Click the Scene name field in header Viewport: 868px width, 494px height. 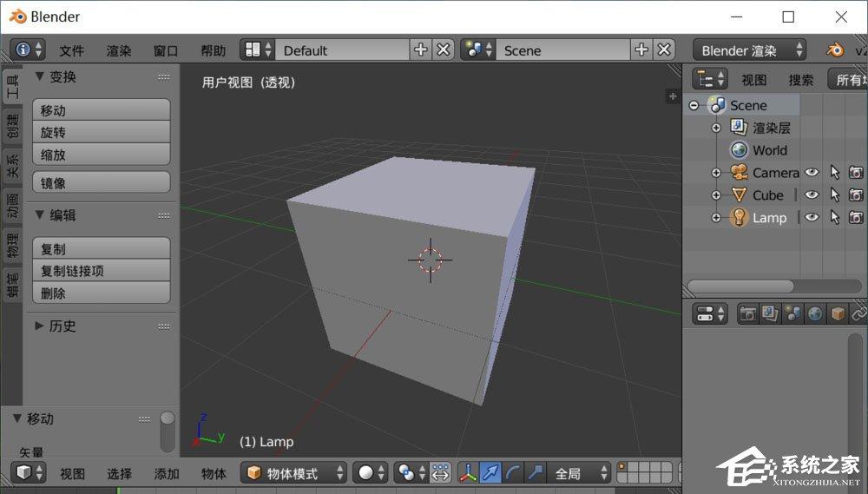[x=563, y=49]
